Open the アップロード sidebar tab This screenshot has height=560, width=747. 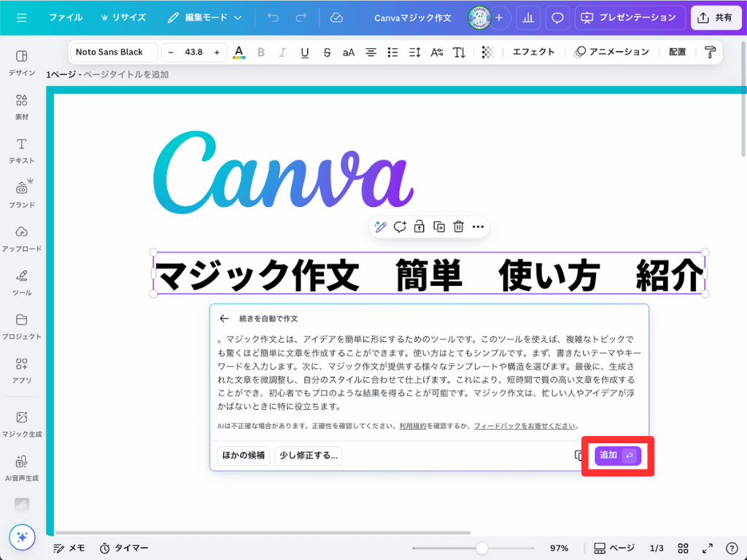pyautogui.click(x=22, y=238)
